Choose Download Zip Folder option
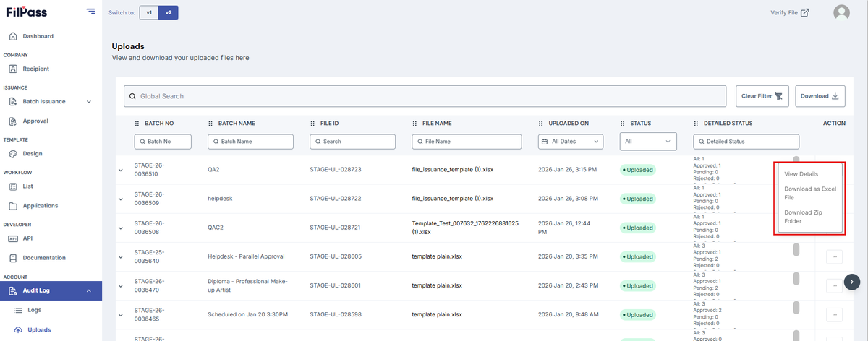This screenshot has width=868, height=341. [803, 217]
